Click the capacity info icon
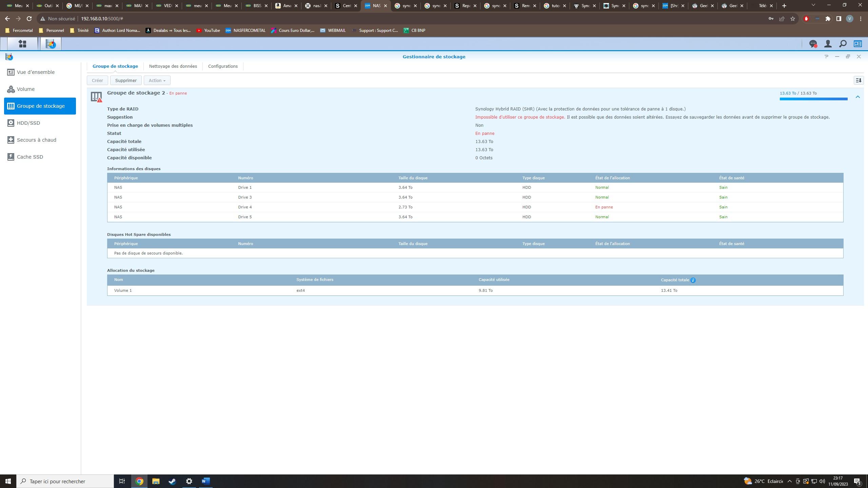 coord(693,280)
